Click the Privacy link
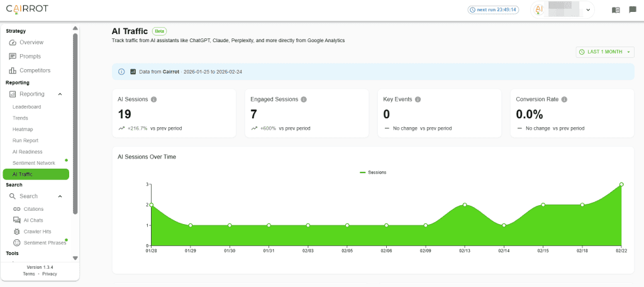This screenshot has width=644, height=287. coord(50,274)
